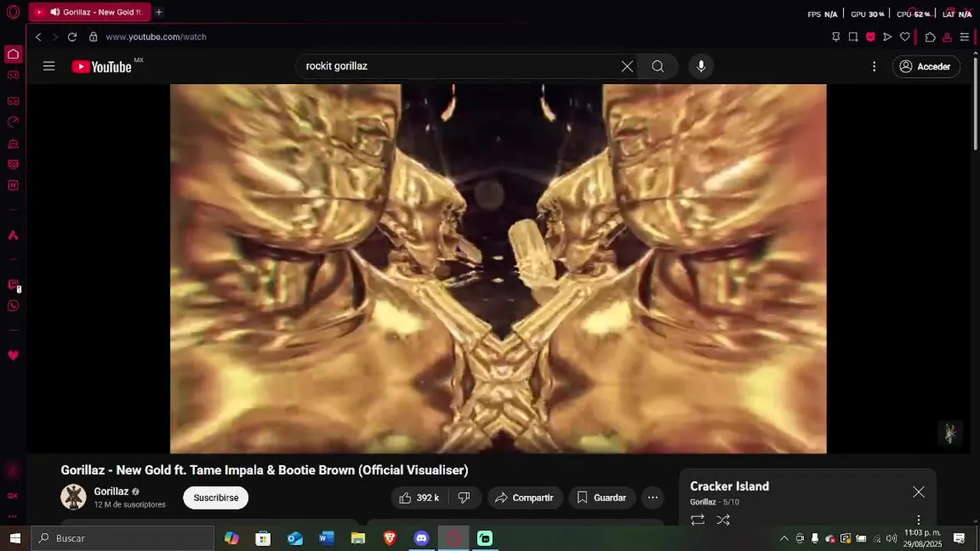Open the Gorillaz channel name link

click(x=111, y=491)
